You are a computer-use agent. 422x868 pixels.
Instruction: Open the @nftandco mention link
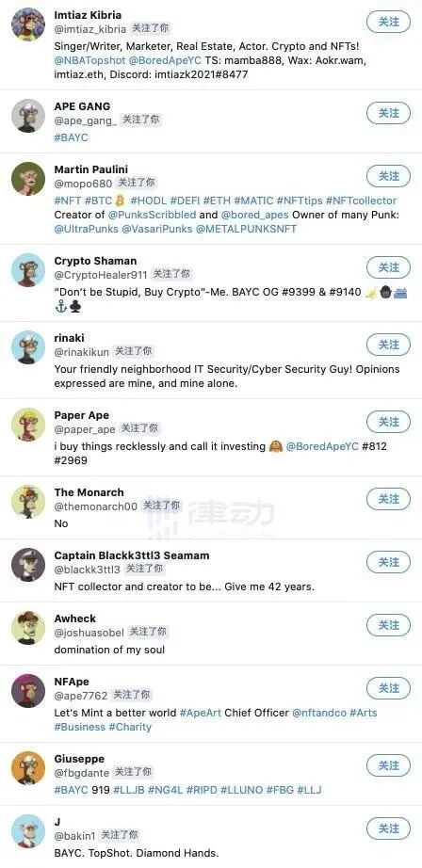pyautogui.click(x=319, y=713)
